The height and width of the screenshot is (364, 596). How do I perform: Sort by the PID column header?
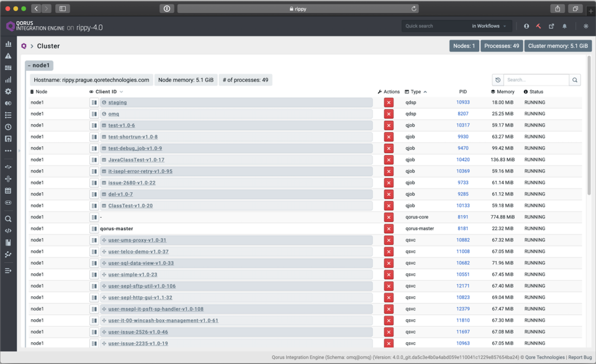coord(463,92)
